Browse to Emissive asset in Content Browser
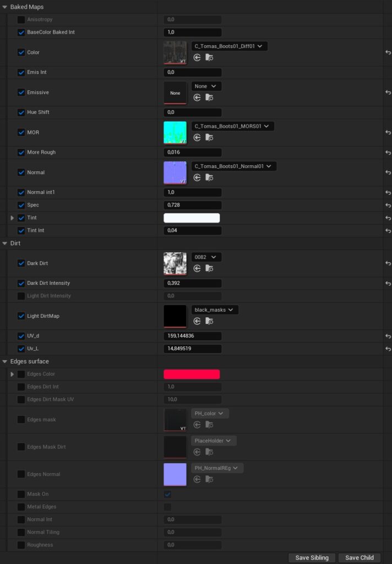The height and width of the screenshot is (564, 392). (x=209, y=97)
